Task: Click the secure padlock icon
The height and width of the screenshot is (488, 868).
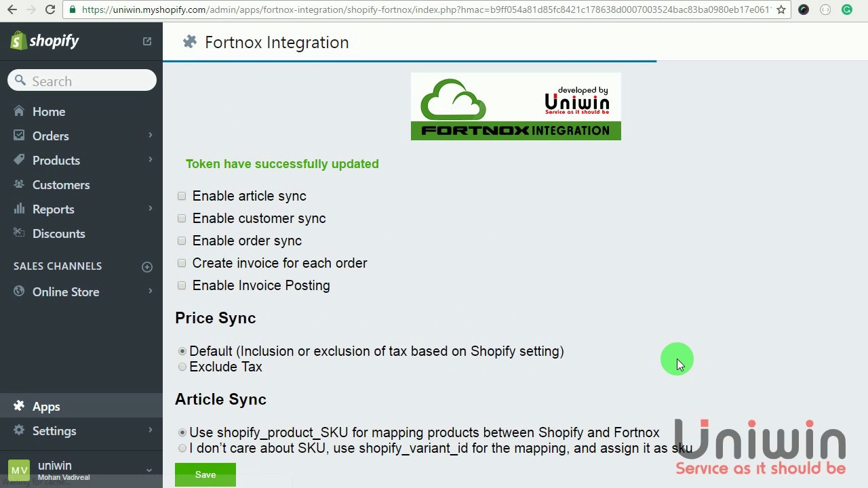Action: [x=73, y=9]
